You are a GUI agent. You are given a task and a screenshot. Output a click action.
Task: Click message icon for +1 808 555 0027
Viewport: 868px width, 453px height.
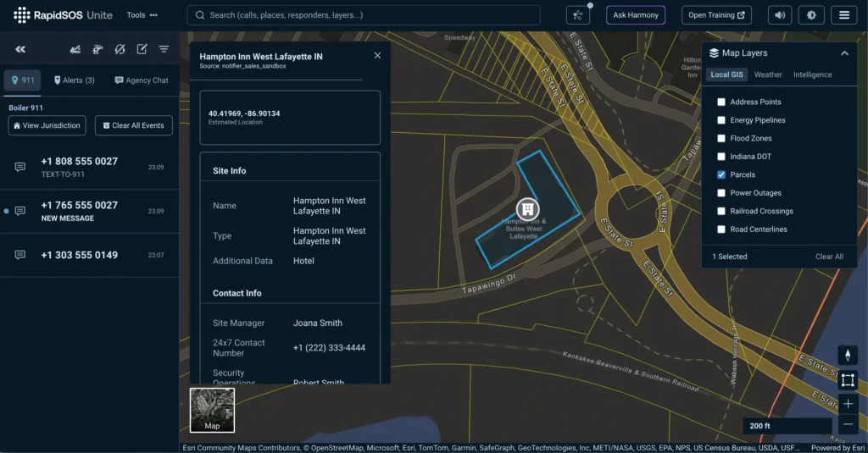20,167
